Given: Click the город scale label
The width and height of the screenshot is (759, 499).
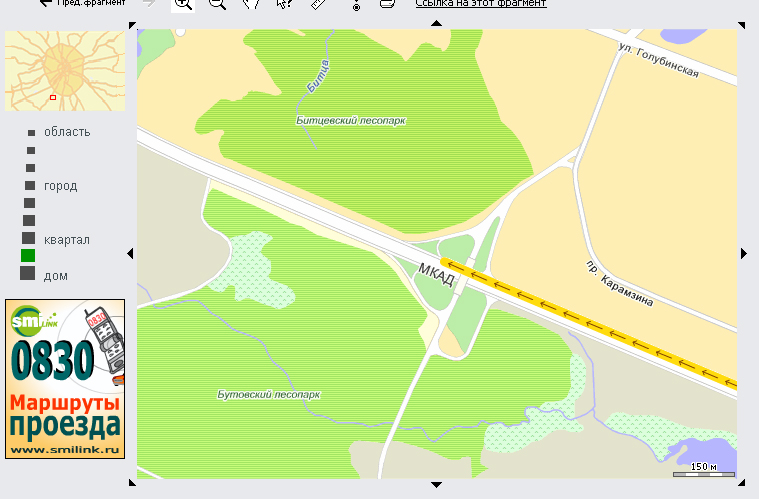Looking at the screenshot, I should coord(61,186).
